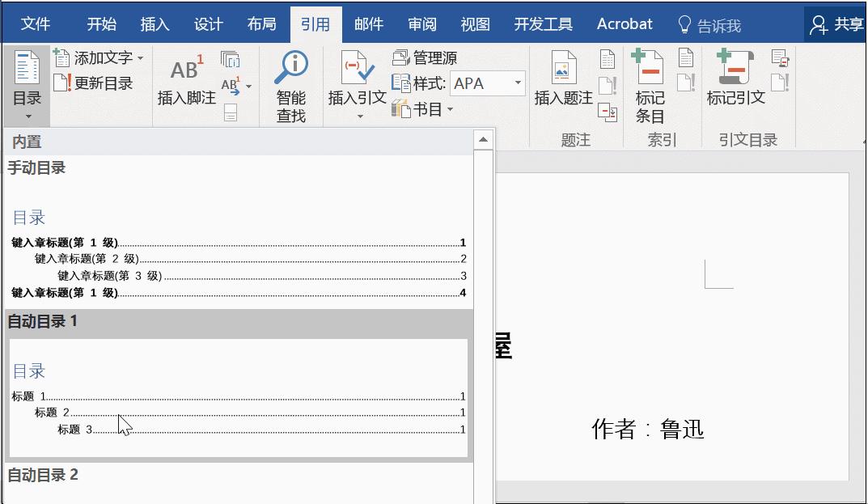
Task: Select the 手动目录 template
Action: 235,243
